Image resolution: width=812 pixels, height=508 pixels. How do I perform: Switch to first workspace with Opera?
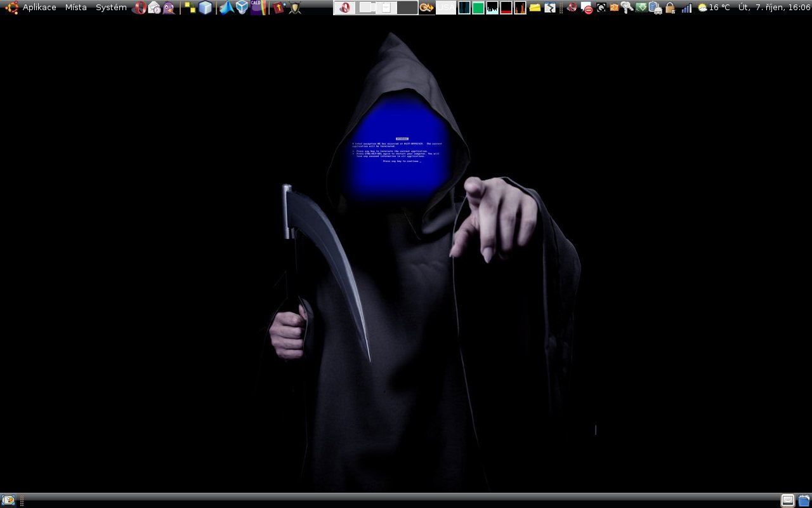pos(344,8)
